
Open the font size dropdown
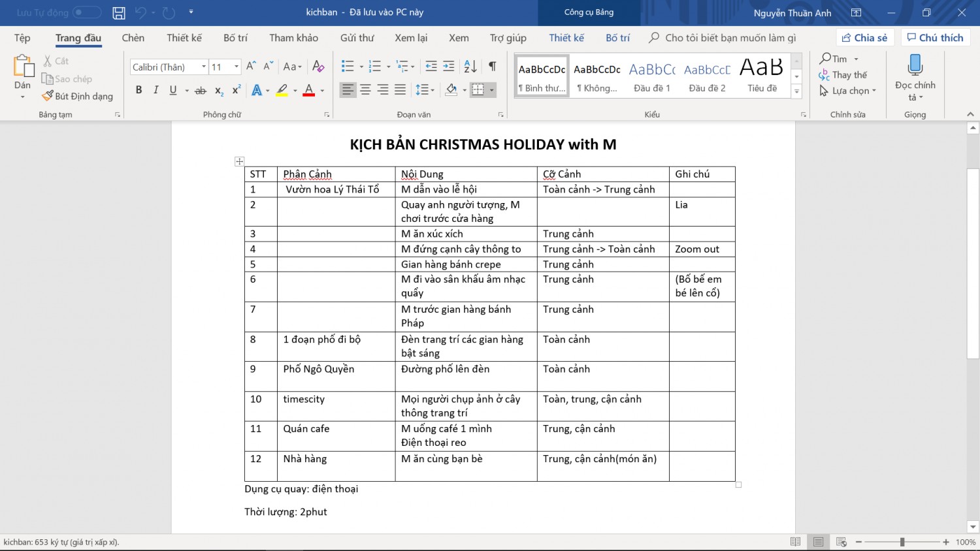237,67
